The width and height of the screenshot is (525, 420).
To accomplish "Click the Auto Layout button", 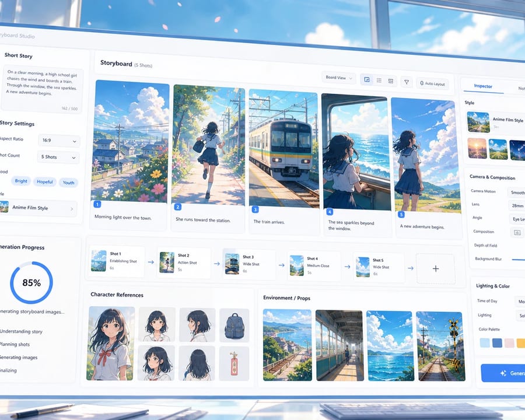I will [x=432, y=84].
